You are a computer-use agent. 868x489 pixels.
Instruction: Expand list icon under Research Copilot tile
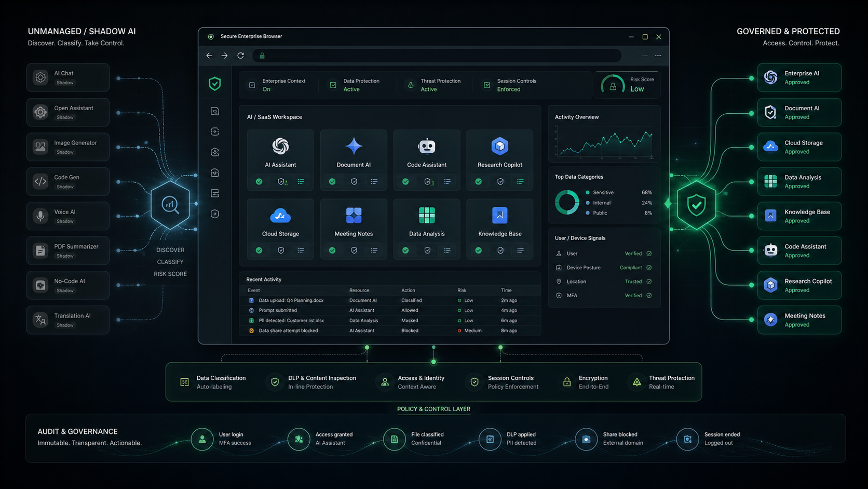(520, 181)
